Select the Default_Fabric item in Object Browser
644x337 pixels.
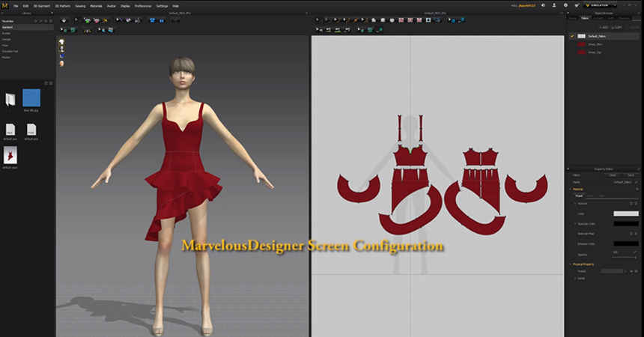(x=597, y=35)
